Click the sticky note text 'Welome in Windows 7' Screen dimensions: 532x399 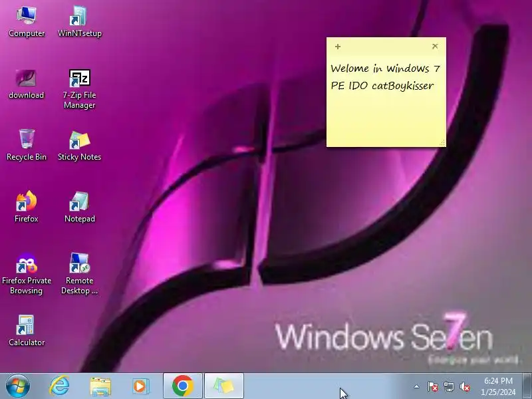(385, 68)
